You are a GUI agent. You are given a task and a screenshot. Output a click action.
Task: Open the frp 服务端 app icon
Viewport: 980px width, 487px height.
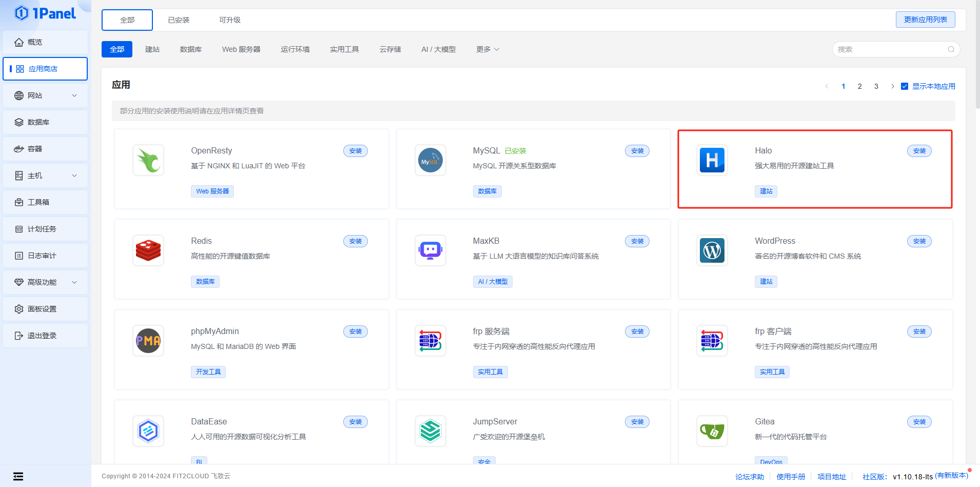430,341
